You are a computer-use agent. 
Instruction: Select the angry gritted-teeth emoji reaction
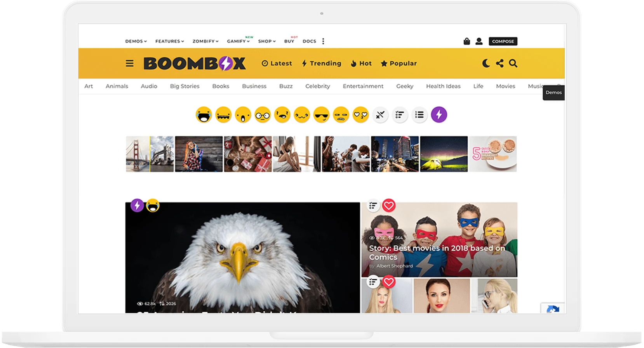tap(341, 115)
